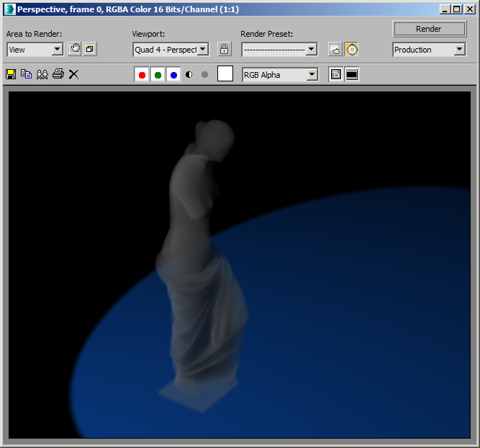Minimize the rendered frame window

(x=445, y=9)
